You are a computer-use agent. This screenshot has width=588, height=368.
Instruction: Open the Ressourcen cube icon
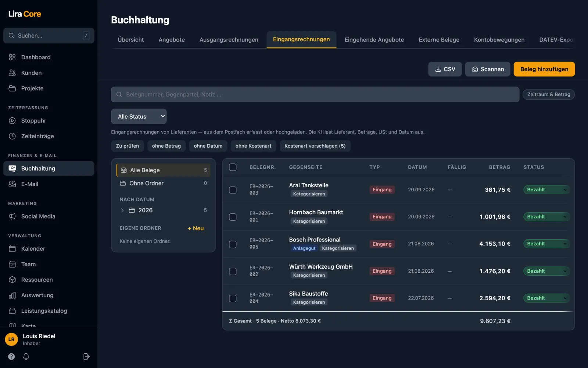[12, 280]
